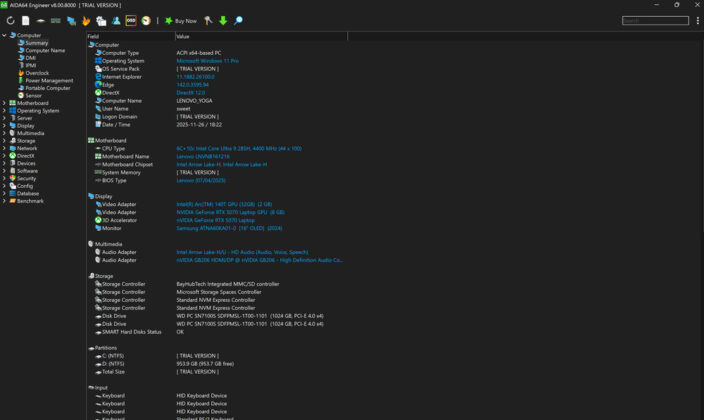Open the Intel Arrow Lake-H chipset link

[222, 164]
